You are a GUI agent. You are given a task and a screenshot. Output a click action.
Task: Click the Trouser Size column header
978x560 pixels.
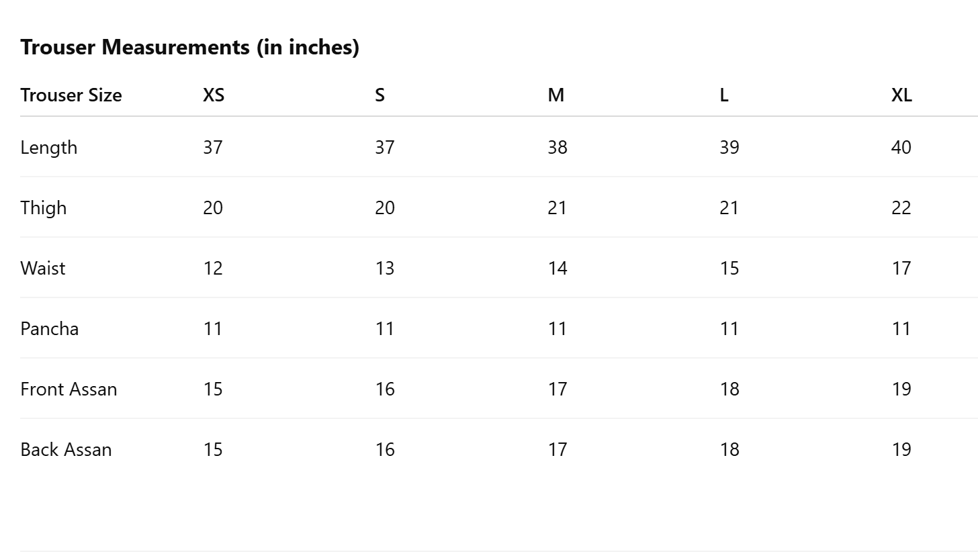pos(71,95)
